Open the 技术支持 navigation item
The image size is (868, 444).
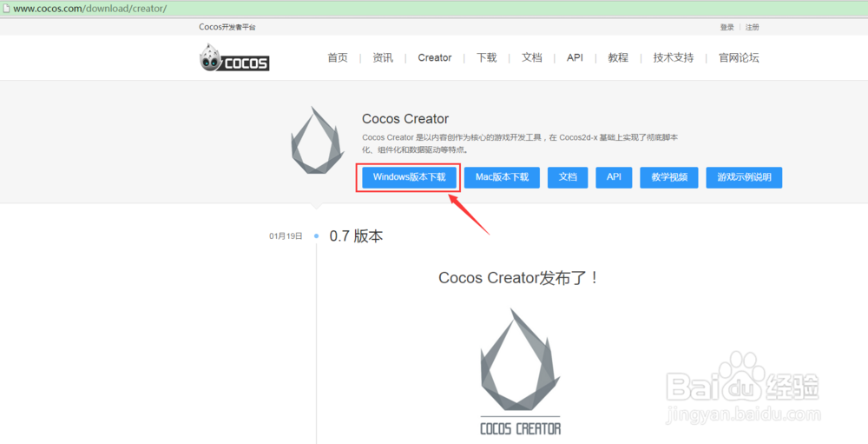point(674,57)
